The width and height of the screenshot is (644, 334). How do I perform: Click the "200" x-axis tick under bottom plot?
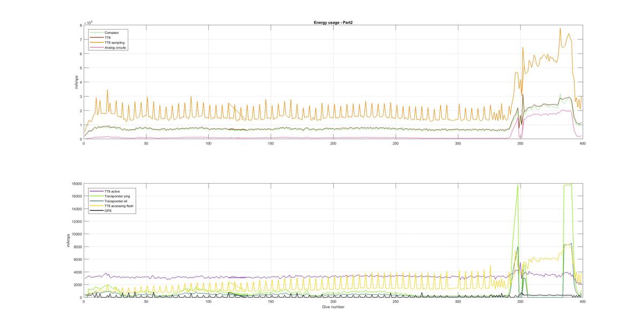tap(333, 302)
